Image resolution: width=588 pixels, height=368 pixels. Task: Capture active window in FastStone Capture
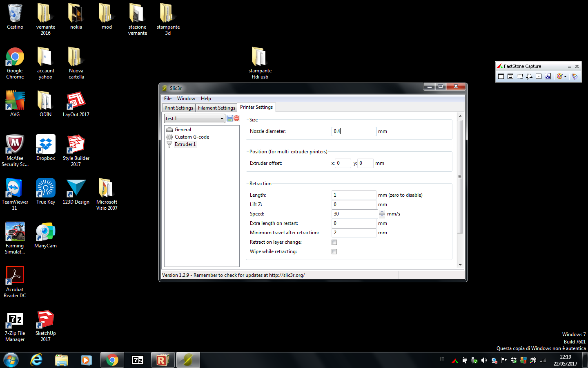pyautogui.click(x=501, y=76)
